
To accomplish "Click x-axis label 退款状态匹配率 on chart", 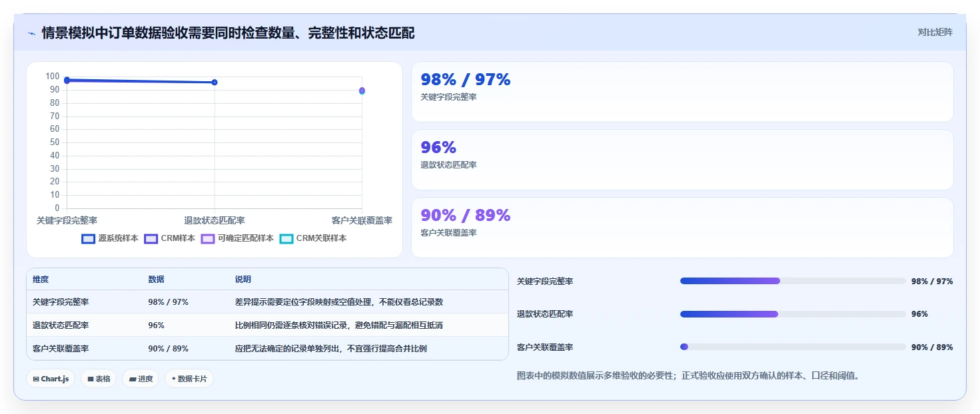I will click(x=215, y=220).
